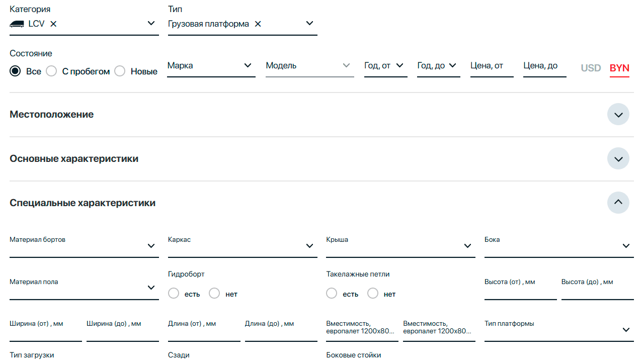Choose есть for Гидроборт
The width and height of the screenshot is (644, 362).
[x=174, y=294]
